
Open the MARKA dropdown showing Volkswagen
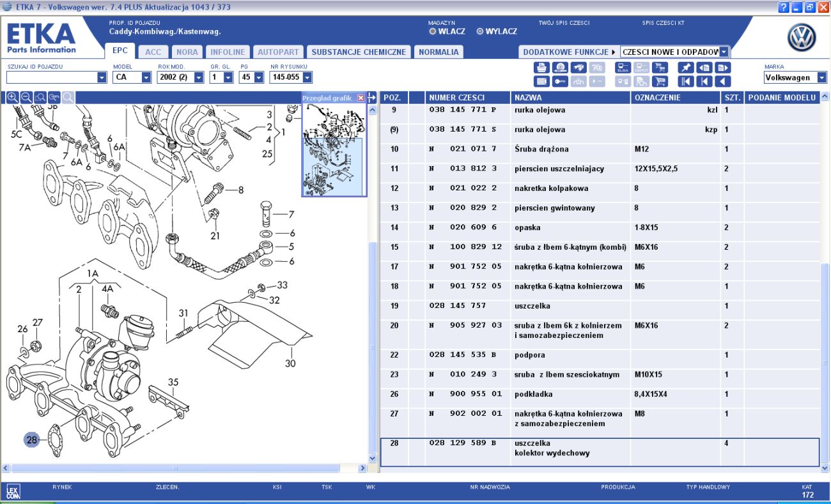(821, 77)
